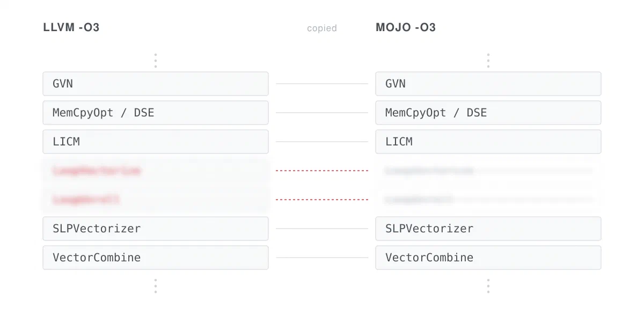The width and height of the screenshot is (644, 322).
Task: Select the LICM pass in MOJO column
Action: tap(488, 142)
